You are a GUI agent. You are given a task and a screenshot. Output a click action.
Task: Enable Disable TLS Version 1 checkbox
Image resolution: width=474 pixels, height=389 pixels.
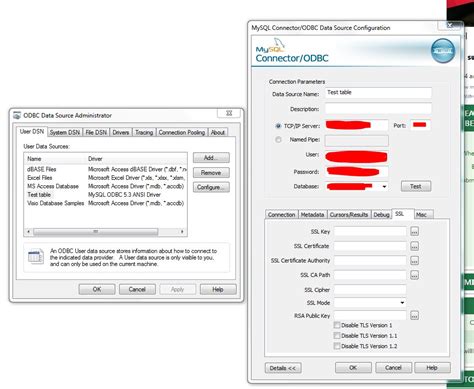337,325
